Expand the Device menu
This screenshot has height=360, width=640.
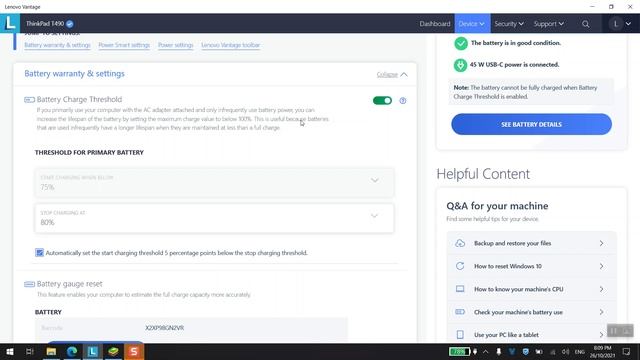pos(472,24)
